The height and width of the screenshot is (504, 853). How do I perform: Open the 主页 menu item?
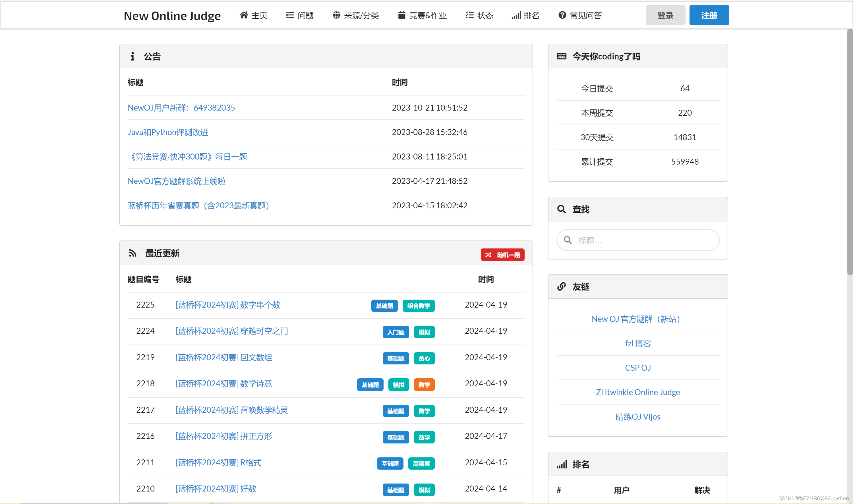[253, 15]
